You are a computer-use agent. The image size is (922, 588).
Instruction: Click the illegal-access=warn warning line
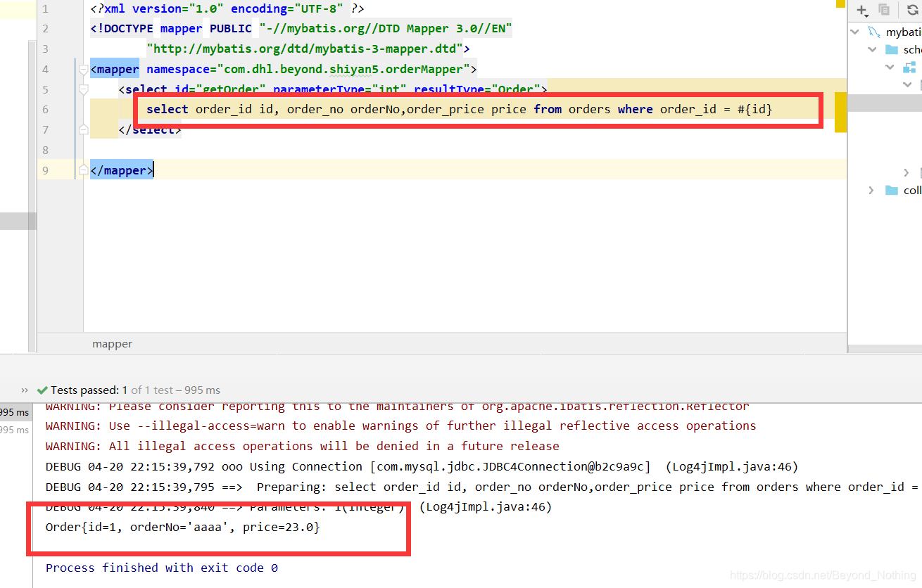click(x=401, y=426)
